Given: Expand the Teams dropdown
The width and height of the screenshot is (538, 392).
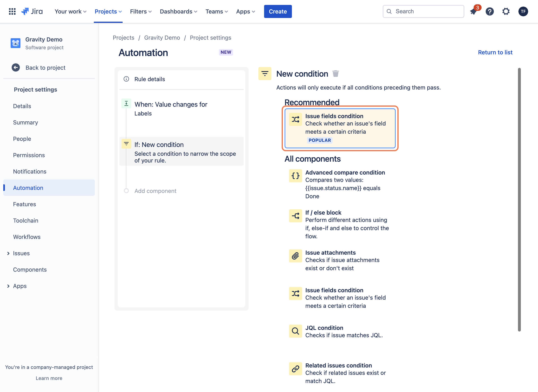Looking at the screenshot, I should (x=217, y=11).
